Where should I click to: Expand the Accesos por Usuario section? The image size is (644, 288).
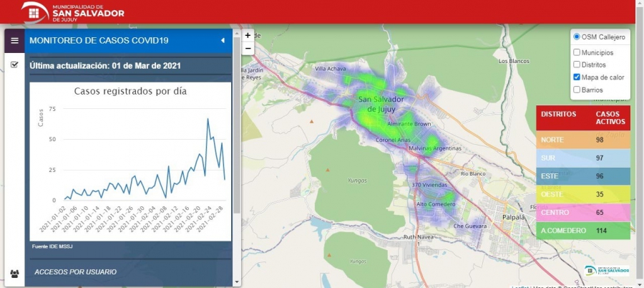75,272
